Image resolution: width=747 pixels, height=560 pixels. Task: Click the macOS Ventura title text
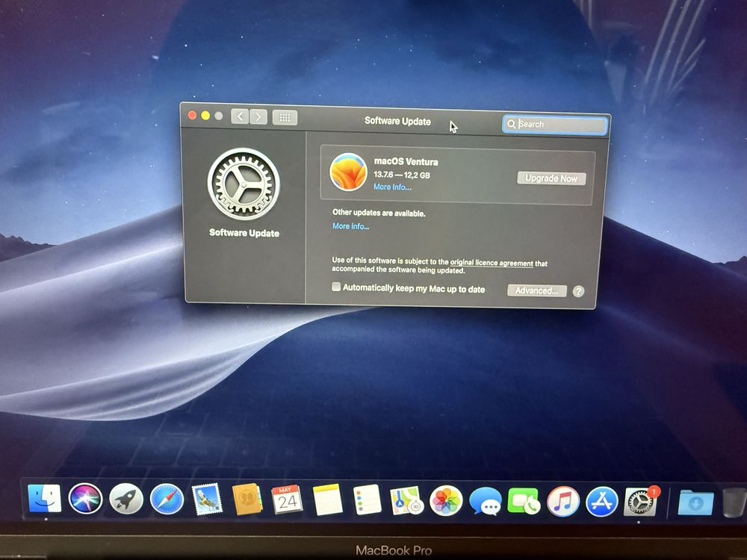coord(406,161)
